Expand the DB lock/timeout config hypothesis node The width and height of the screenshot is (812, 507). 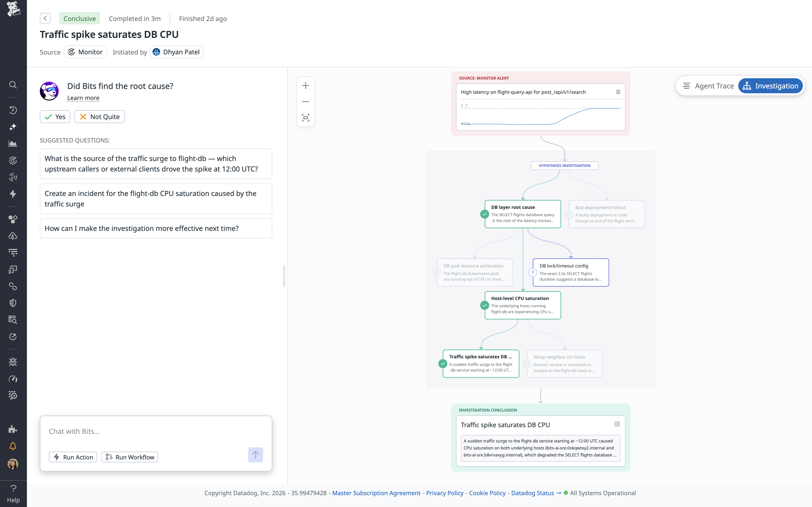[570, 272]
